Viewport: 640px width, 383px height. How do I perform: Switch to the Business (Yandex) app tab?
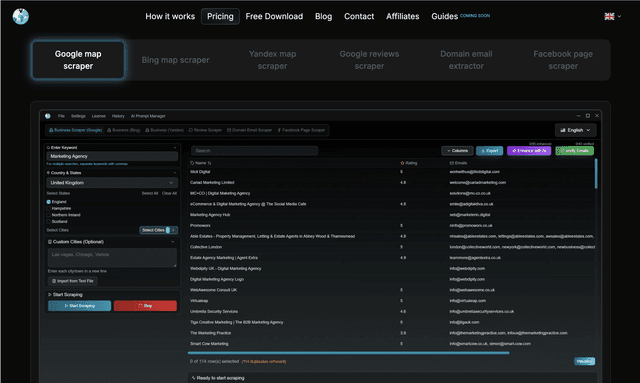(164, 130)
